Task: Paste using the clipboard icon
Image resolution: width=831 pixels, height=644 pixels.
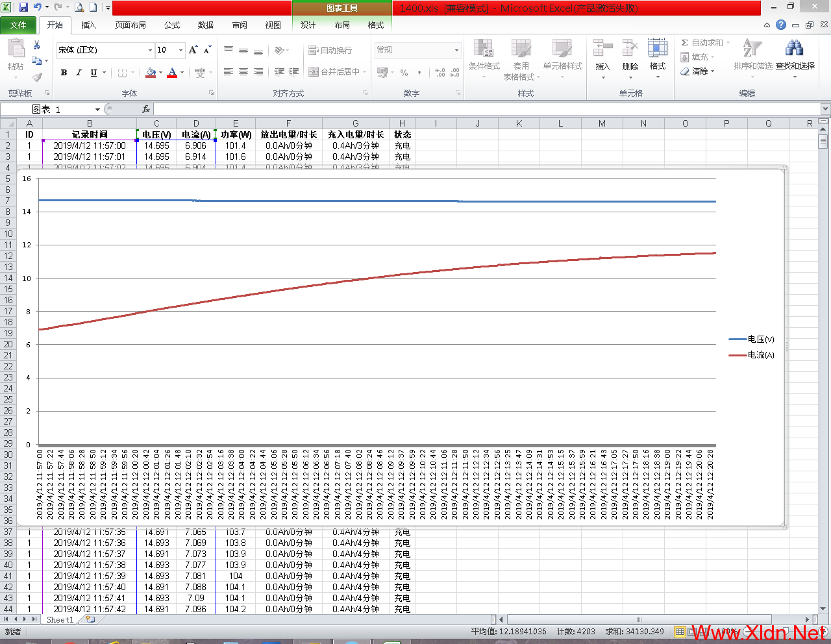Action: point(16,49)
